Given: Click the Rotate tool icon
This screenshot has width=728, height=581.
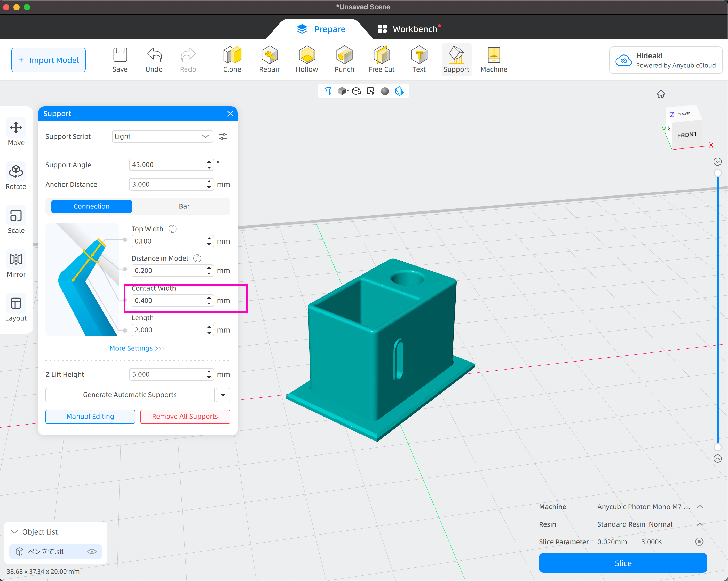Looking at the screenshot, I should click(16, 172).
